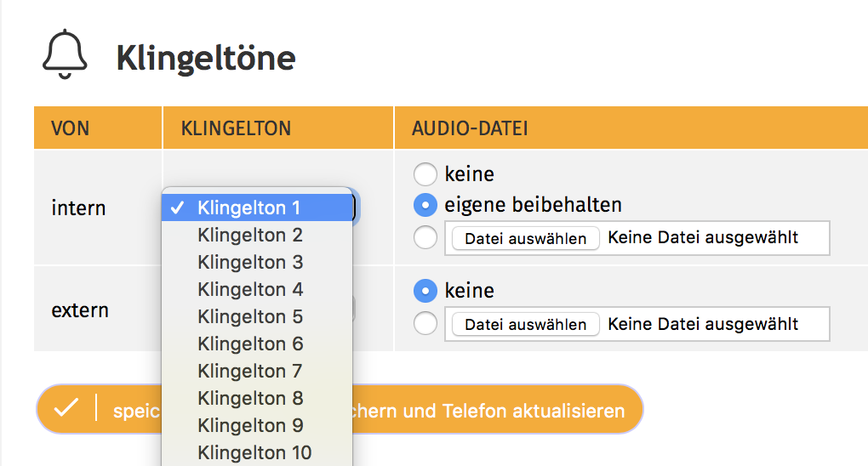Image resolution: width=868 pixels, height=466 pixels.
Task: Select 'keine' radio for extern row
Action: 425,291
